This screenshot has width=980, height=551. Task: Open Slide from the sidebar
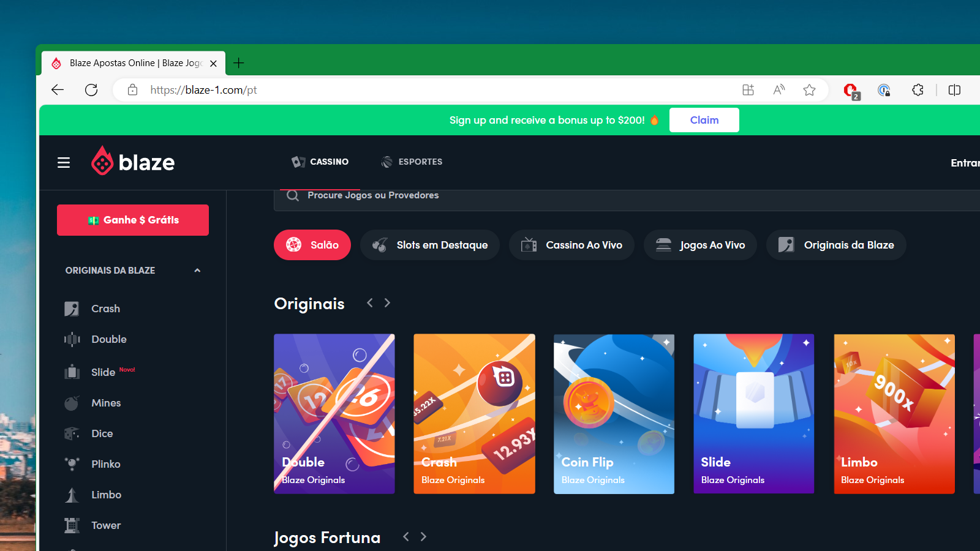(x=103, y=372)
